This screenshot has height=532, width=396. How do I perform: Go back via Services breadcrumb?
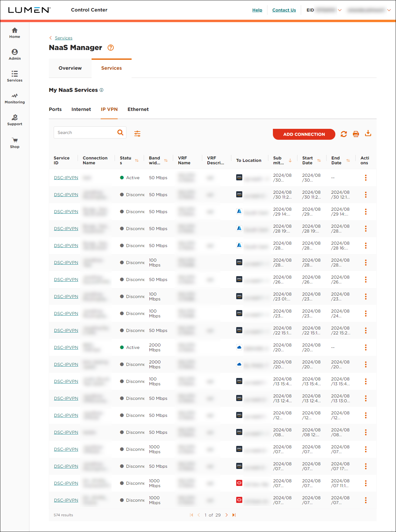tap(64, 38)
